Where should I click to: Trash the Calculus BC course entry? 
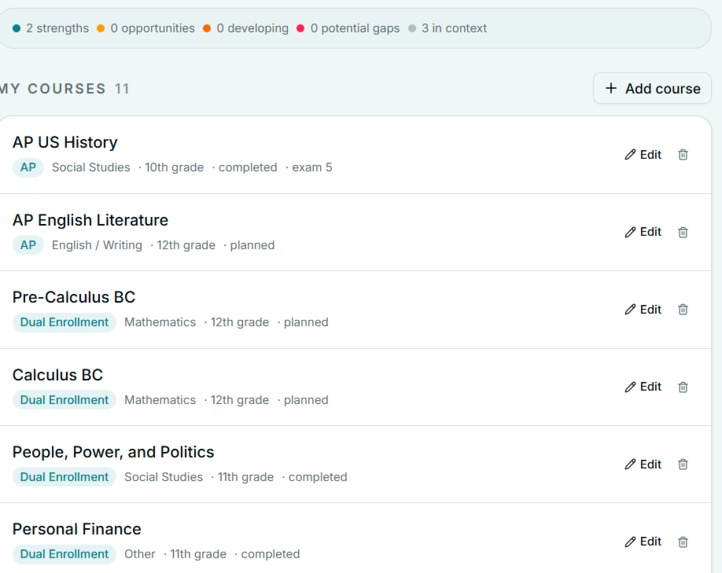pos(683,387)
